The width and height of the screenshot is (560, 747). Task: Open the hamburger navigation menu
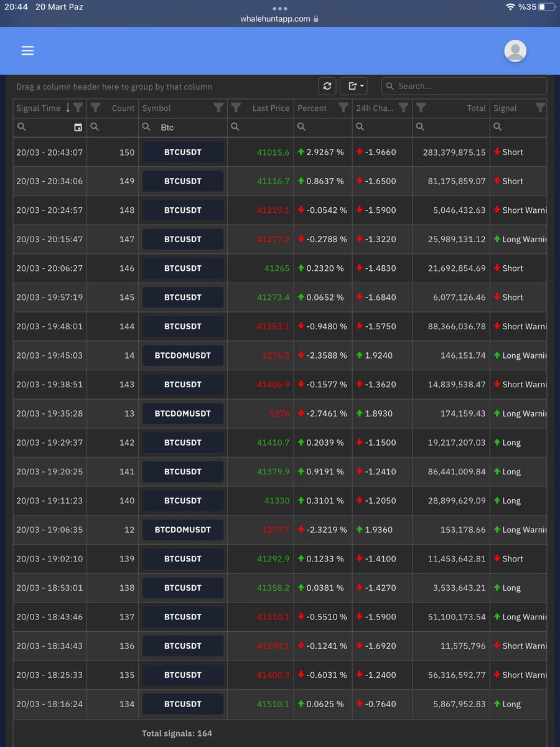click(x=27, y=51)
